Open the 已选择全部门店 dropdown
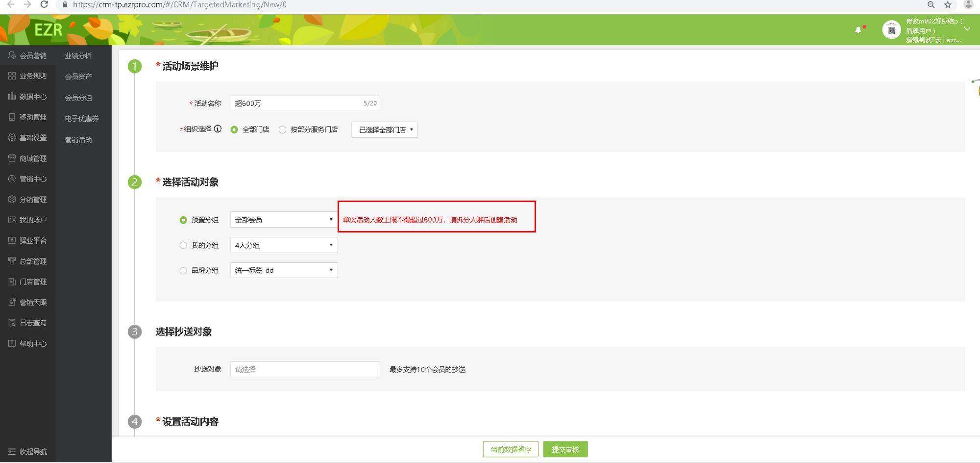This screenshot has width=980, height=463. 385,129
